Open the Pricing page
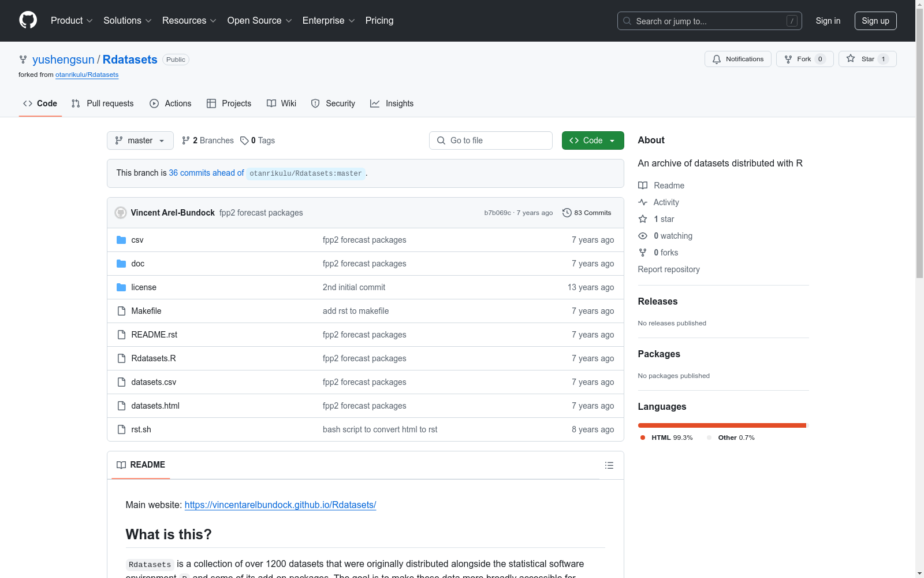Viewport: 924px width, 578px height. pyautogui.click(x=379, y=20)
